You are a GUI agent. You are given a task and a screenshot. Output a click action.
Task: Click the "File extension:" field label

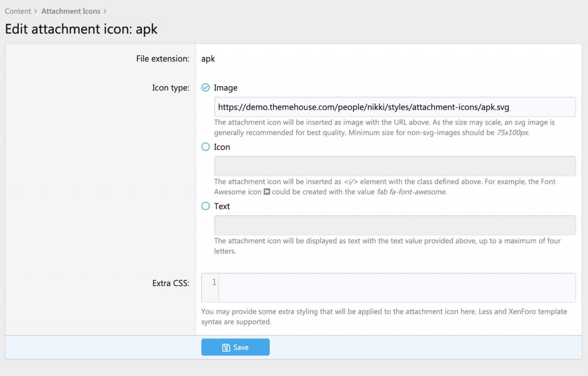[x=163, y=59]
